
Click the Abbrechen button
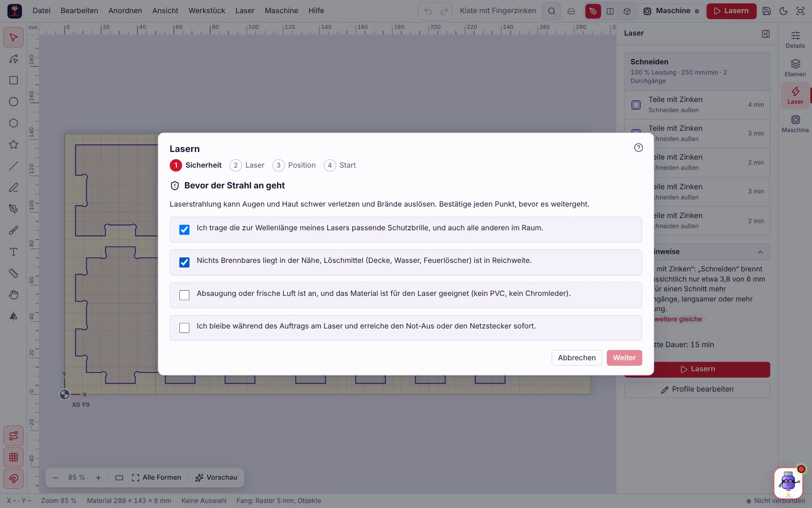click(576, 358)
